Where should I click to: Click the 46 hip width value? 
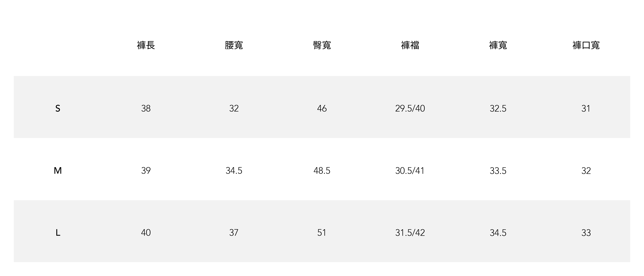coord(322,108)
